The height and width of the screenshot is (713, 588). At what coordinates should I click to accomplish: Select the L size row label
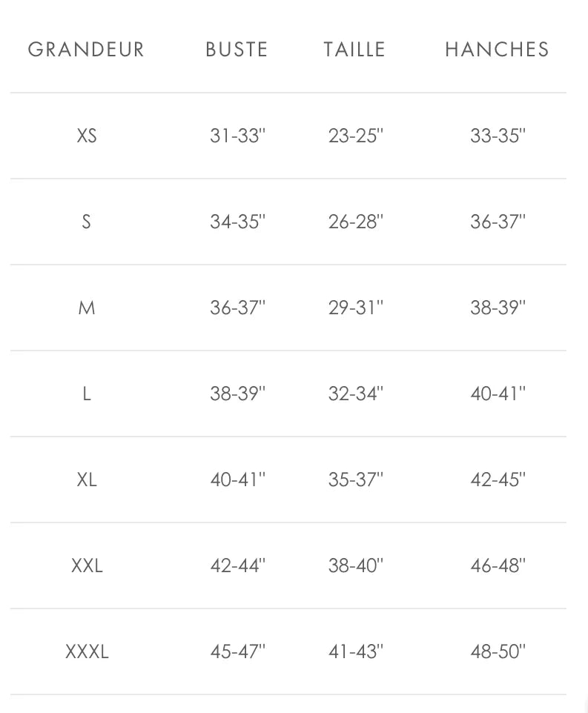(x=87, y=394)
